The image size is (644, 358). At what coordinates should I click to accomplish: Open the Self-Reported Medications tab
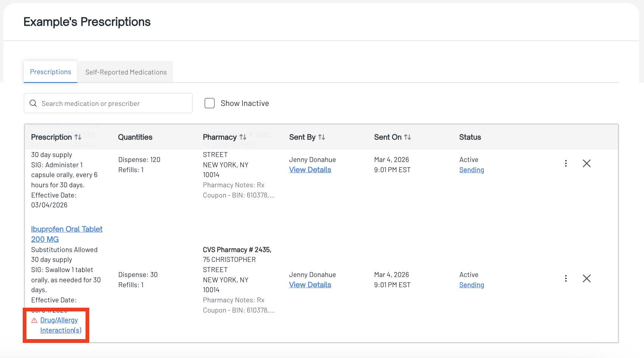pyautogui.click(x=126, y=72)
